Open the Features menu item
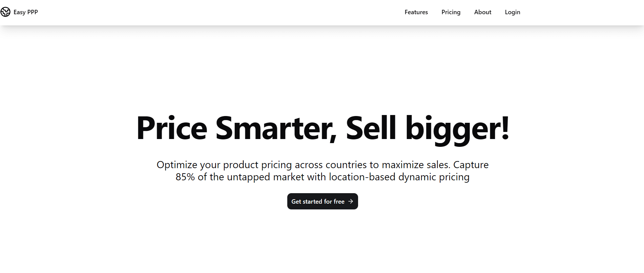 coord(416,12)
